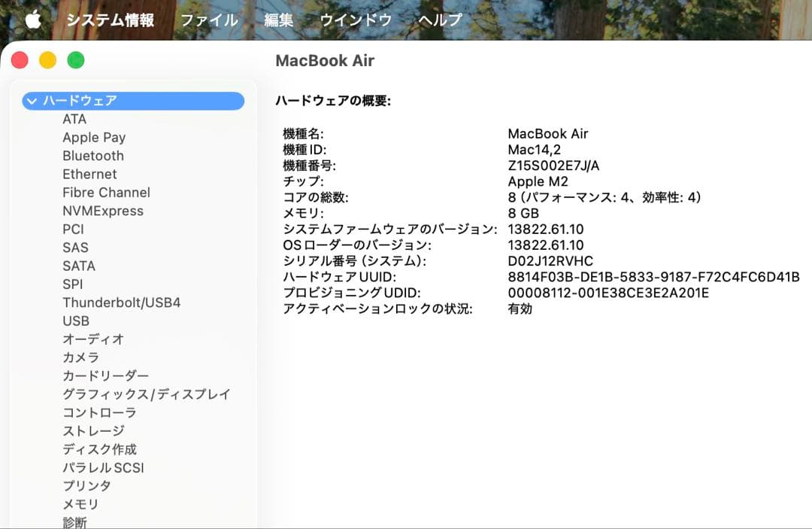Select Ethernet in the hardware list
The height and width of the screenshot is (529, 812).
tap(89, 174)
